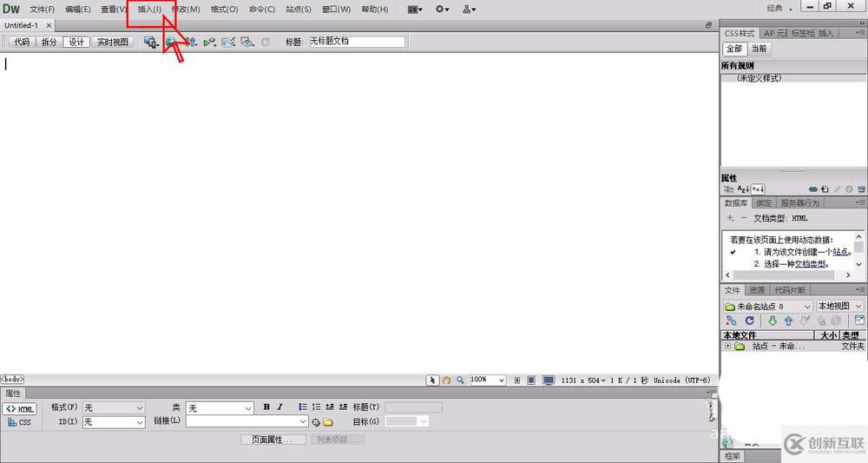Toggle 实时视图 live view

(x=112, y=42)
